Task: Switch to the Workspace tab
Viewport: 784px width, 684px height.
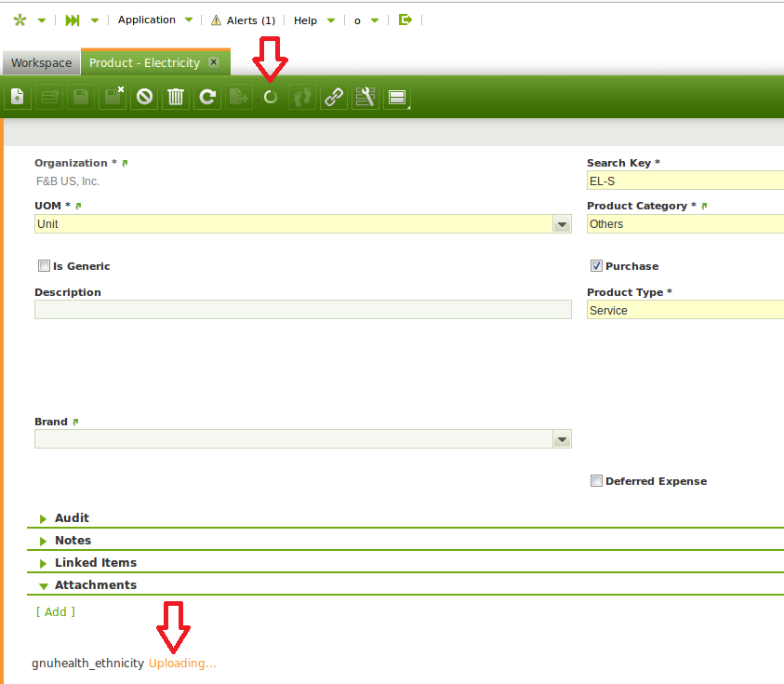Action: (x=41, y=63)
